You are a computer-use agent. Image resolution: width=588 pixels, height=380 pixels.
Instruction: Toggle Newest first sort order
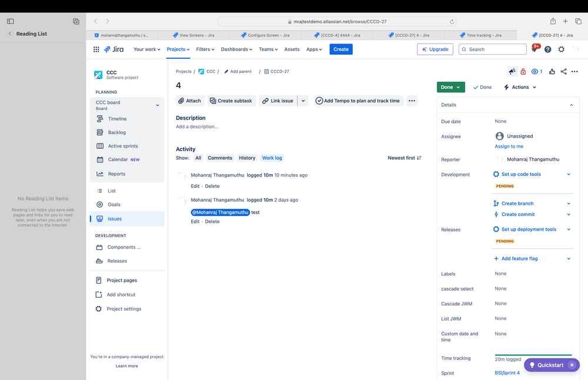click(404, 158)
